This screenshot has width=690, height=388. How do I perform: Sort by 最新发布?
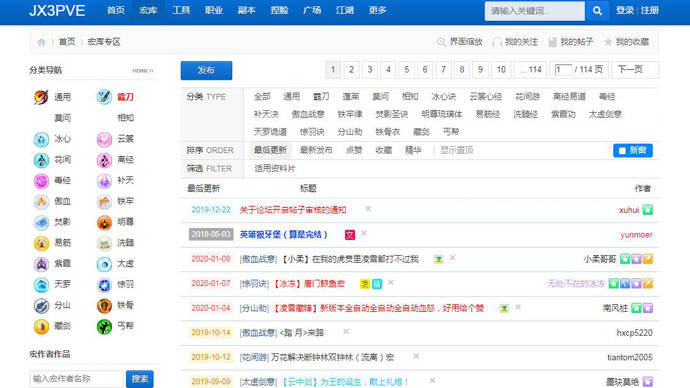pos(316,150)
